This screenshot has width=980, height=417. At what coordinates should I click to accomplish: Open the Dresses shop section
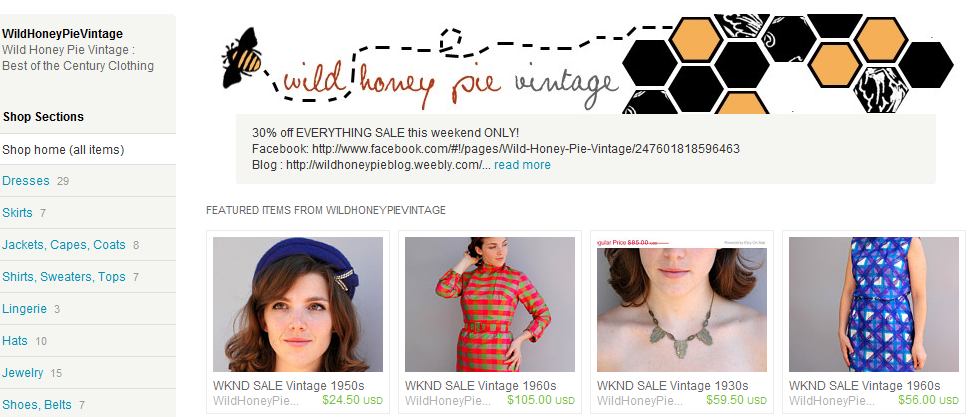point(26,181)
